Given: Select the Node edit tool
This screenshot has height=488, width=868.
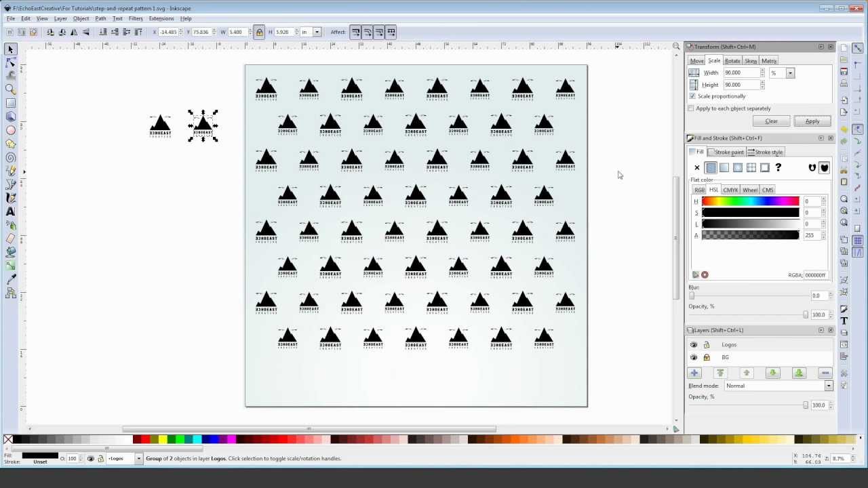Looking at the screenshot, I should [x=10, y=62].
